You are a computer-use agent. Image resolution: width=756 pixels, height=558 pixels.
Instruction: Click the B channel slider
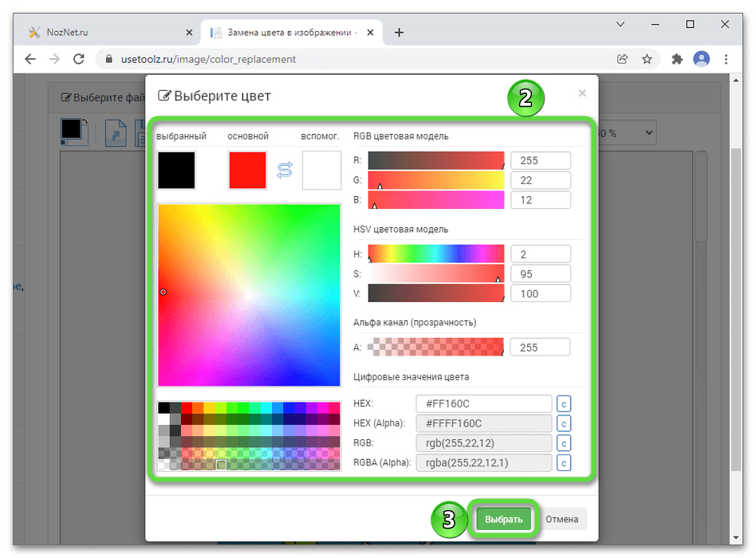pyautogui.click(x=436, y=200)
